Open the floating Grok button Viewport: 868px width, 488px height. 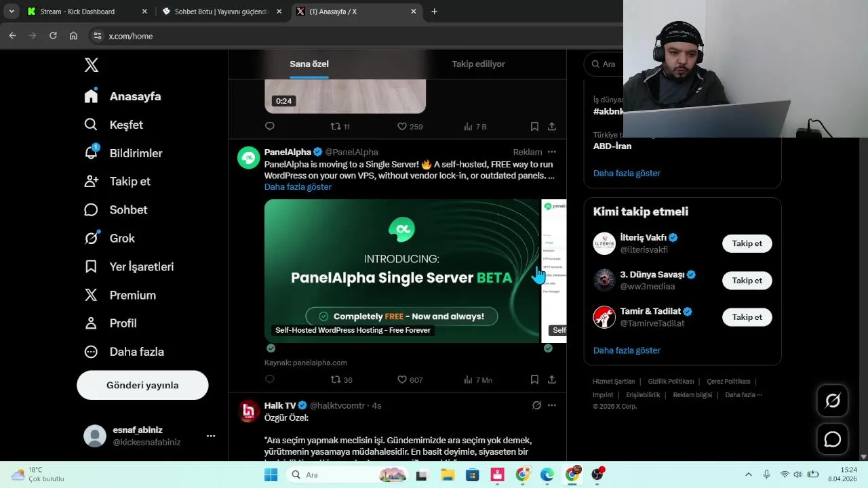pos(832,401)
